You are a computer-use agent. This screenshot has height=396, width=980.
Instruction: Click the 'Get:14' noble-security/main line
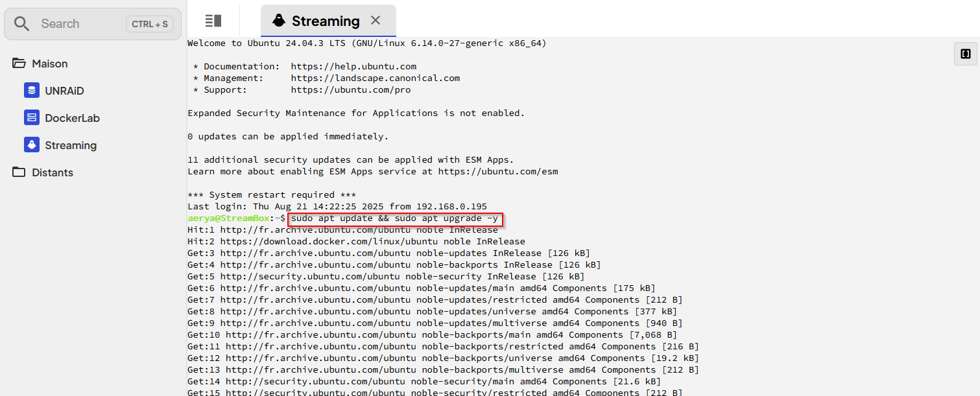click(424, 381)
